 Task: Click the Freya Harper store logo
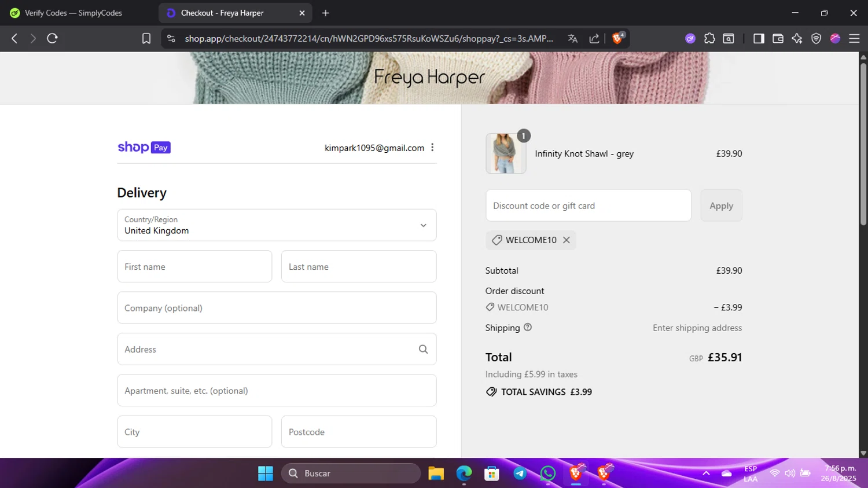(x=429, y=78)
